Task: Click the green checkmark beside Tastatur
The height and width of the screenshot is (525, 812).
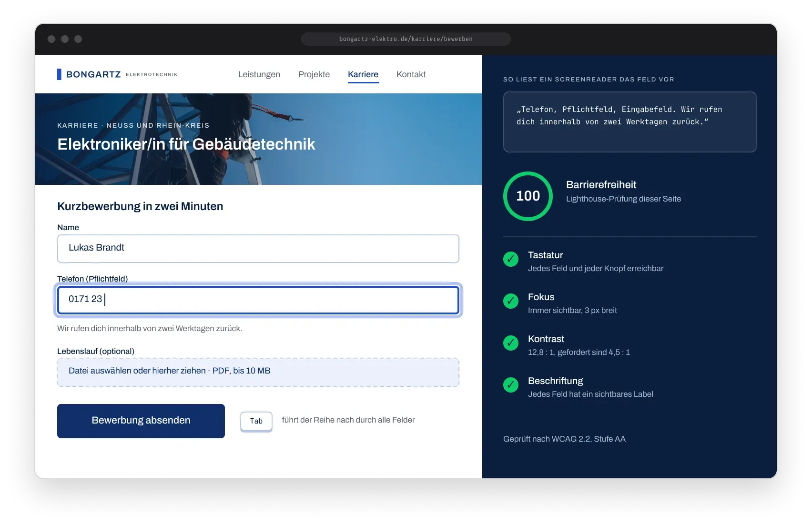Action: pyautogui.click(x=511, y=259)
